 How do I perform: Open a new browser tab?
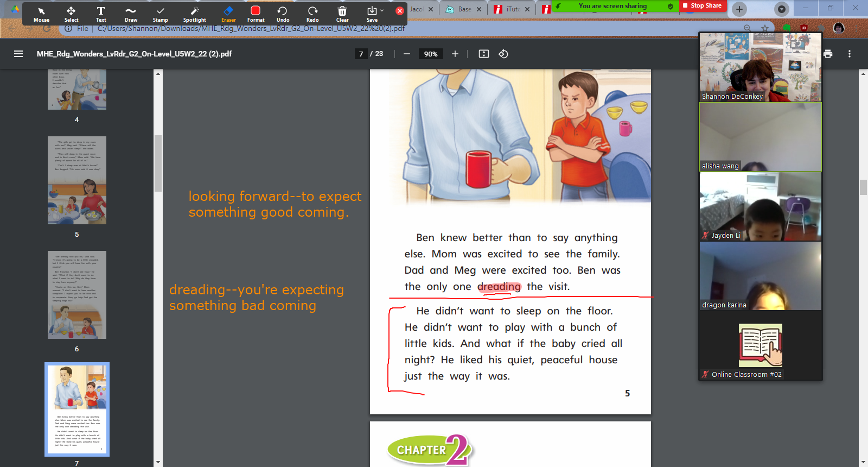coord(739,9)
